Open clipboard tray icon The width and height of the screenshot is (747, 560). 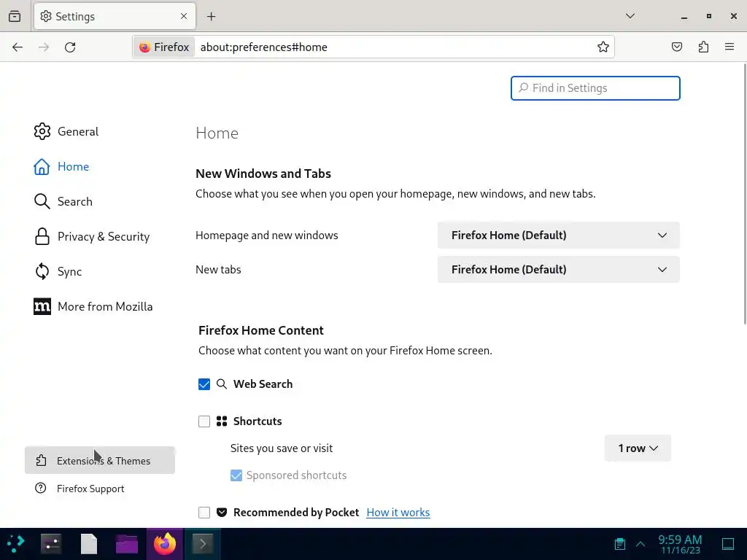pos(619,543)
